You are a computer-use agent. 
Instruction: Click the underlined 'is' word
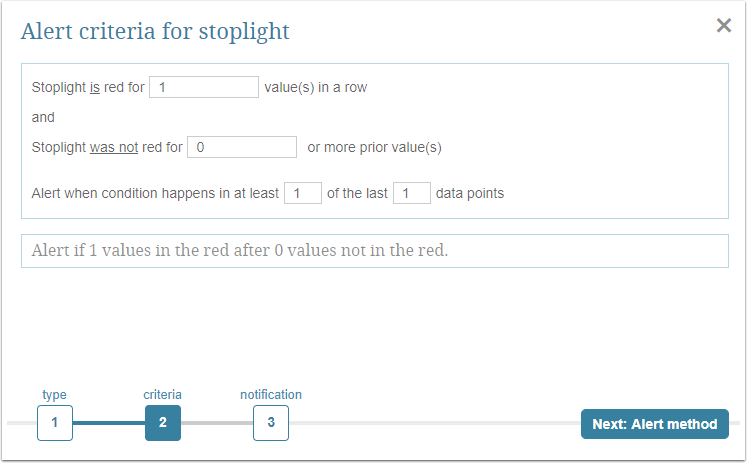(x=95, y=88)
